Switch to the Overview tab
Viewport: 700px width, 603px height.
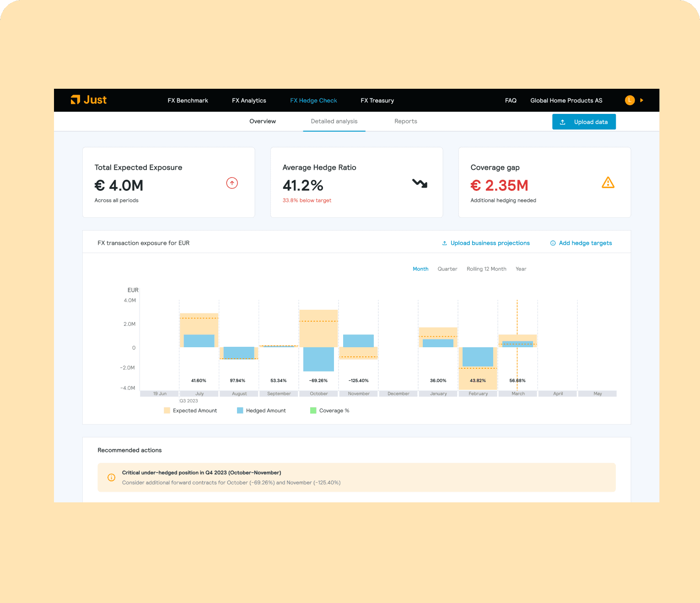point(263,121)
